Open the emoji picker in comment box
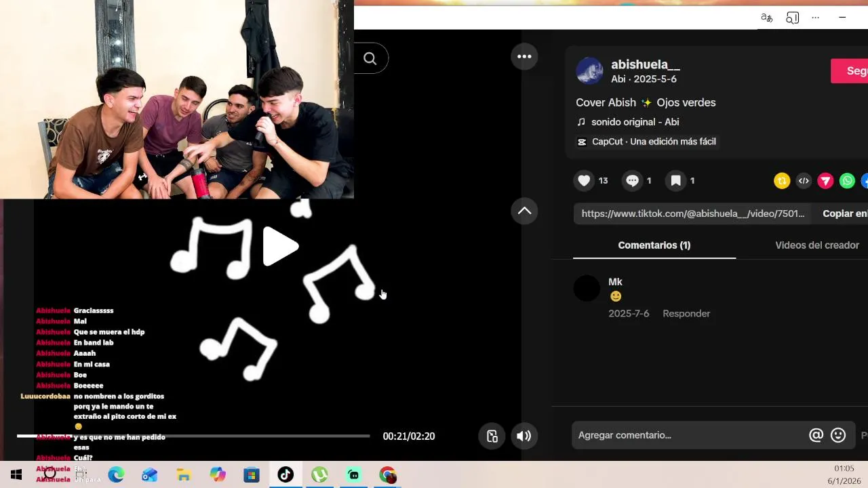The width and height of the screenshot is (868, 488). coord(838,435)
